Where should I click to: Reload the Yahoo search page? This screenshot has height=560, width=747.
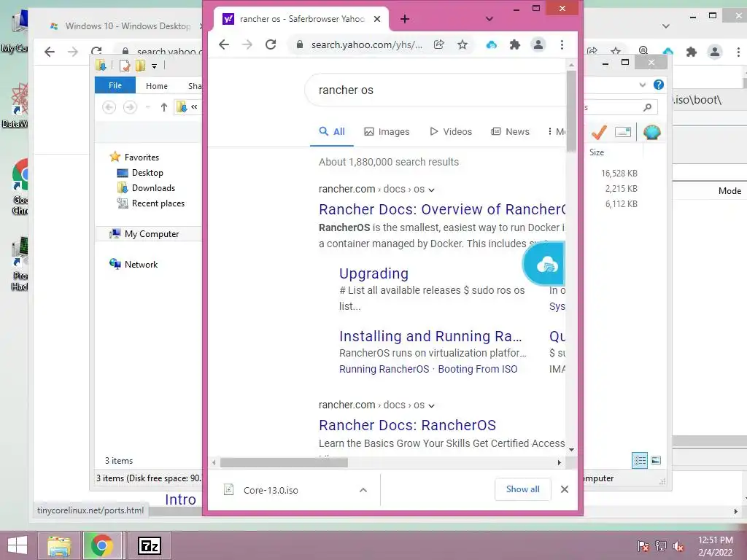click(x=271, y=44)
